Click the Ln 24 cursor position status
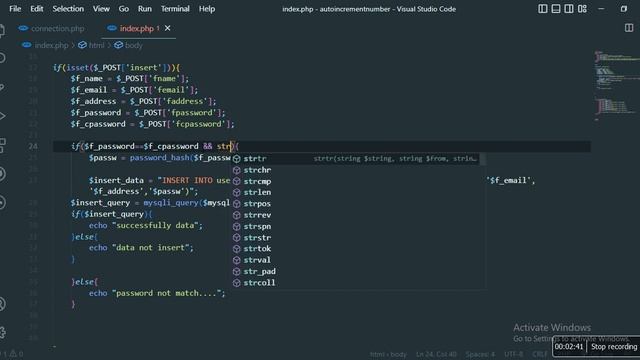 click(436, 354)
